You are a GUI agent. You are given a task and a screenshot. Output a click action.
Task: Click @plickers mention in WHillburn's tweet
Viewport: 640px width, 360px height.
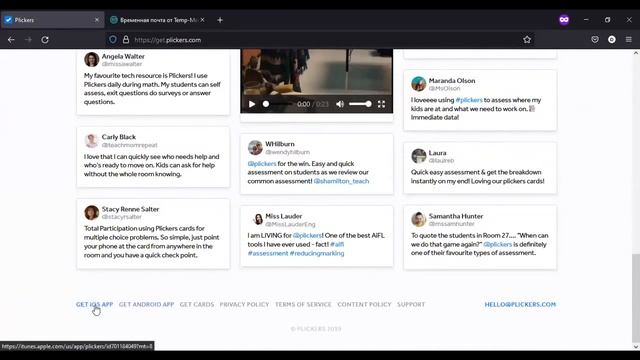(x=262, y=164)
